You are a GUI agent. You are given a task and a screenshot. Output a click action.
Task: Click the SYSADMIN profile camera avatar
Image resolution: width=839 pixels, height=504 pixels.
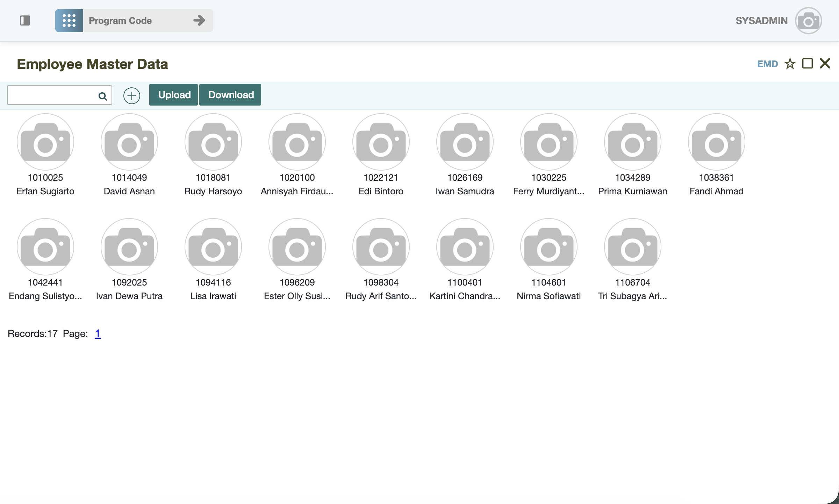[808, 21]
